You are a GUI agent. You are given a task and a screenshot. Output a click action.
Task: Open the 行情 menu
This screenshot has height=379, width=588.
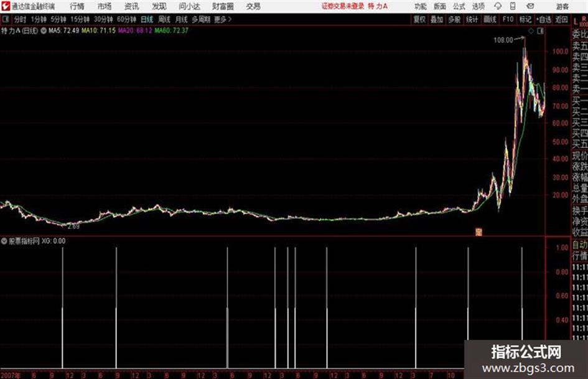pos(77,6)
